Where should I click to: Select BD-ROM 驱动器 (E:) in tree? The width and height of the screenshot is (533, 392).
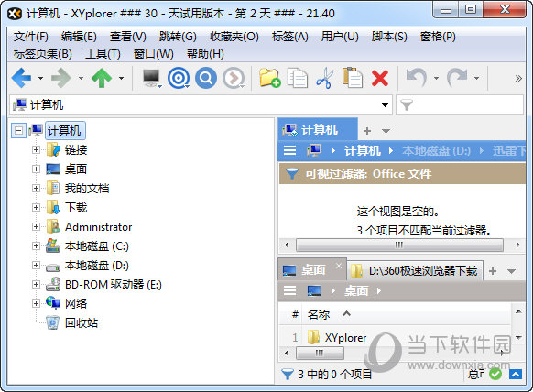point(114,284)
